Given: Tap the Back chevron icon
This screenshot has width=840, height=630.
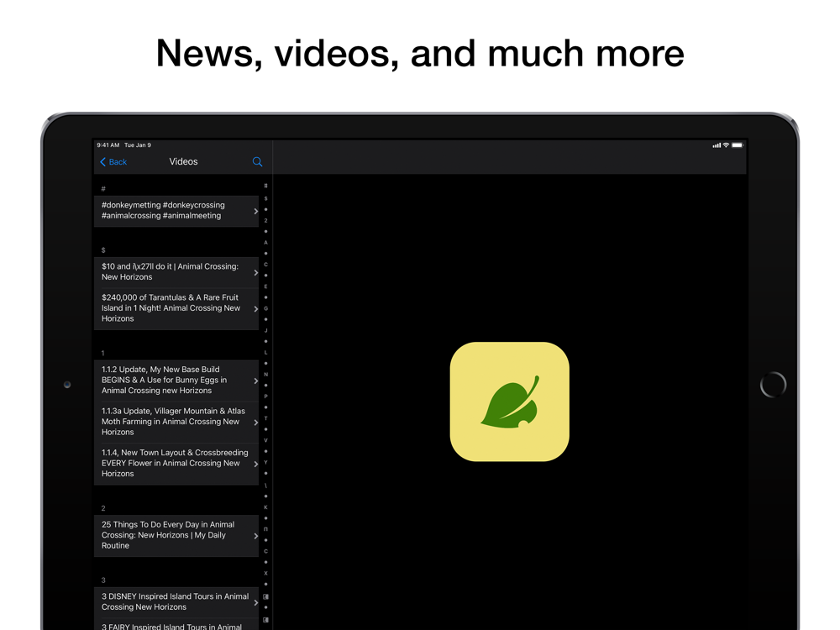Looking at the screenshot, I should point(102,162).
